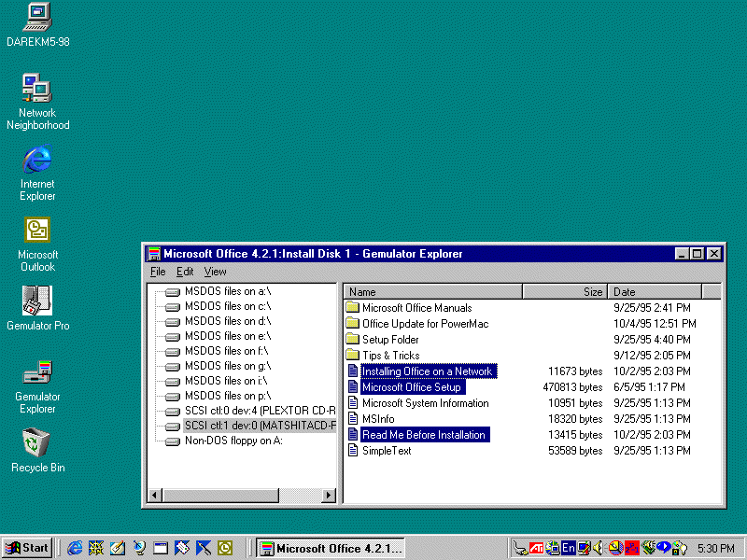Select the SCSI ctl:0 dev:4 PLEXTOR drive
The width and height of the screenshot is (747, 560).
click(x=260, y=411)
